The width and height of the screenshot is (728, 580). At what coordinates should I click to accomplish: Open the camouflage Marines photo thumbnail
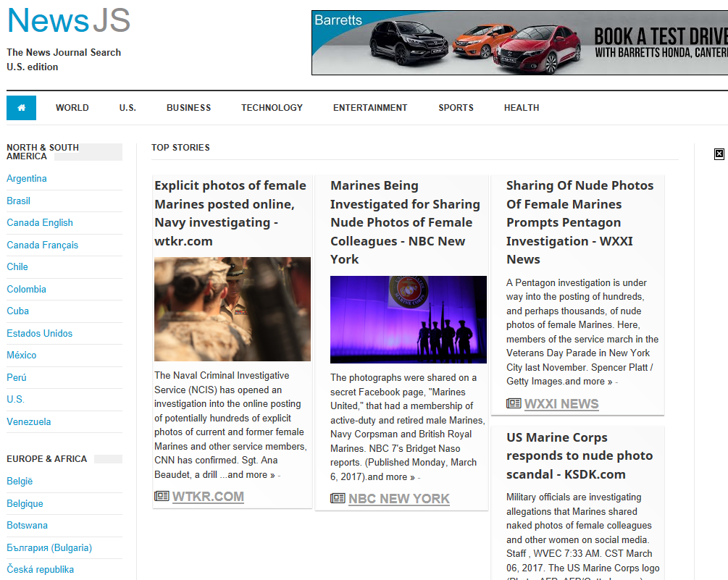pos(233,309)
